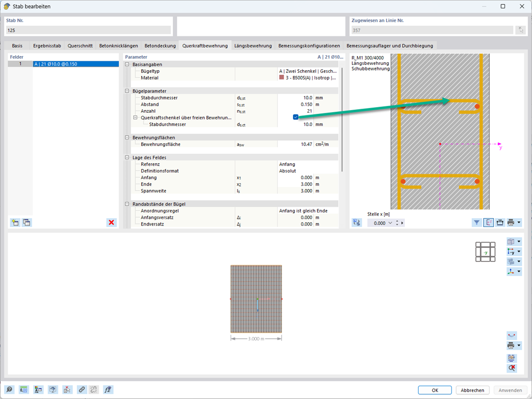Open the print options arrow in section preview
This screenshot has height=399, width=532.
pyautogui.click(x=519, y=222)
